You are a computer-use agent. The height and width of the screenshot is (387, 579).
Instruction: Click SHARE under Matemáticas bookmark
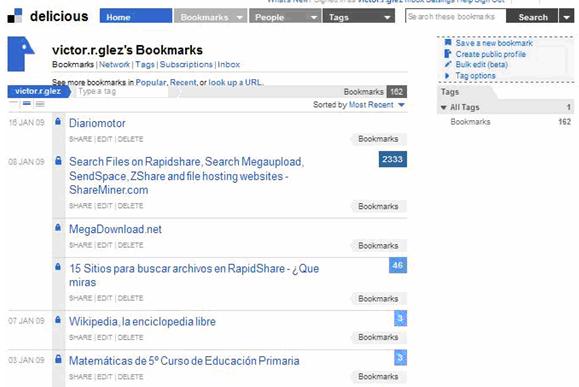[80, 377]
